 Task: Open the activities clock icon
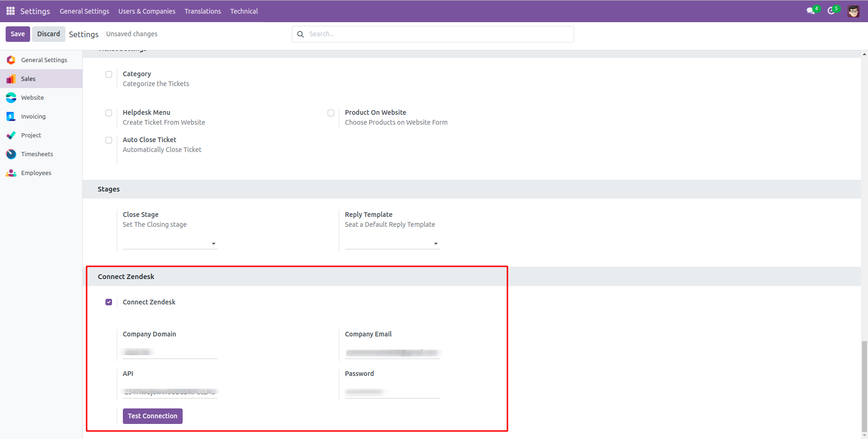tap(831, 11)
